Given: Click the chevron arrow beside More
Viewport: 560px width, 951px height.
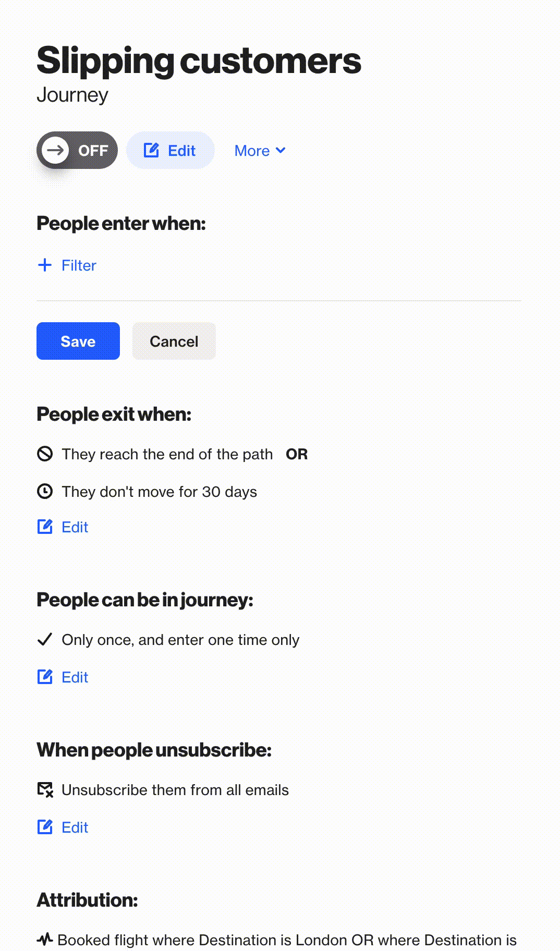Looking at the screenshot, I should [281, 151].
